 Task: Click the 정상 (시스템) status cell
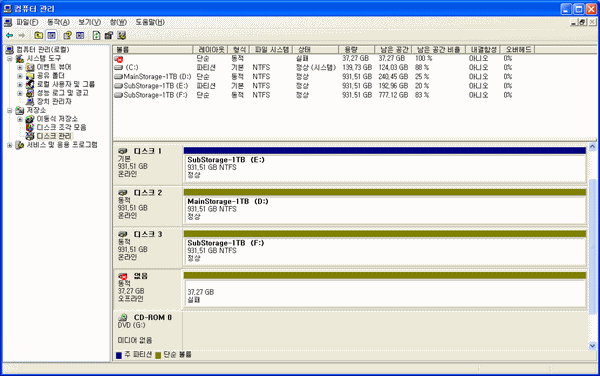[316, 68]
